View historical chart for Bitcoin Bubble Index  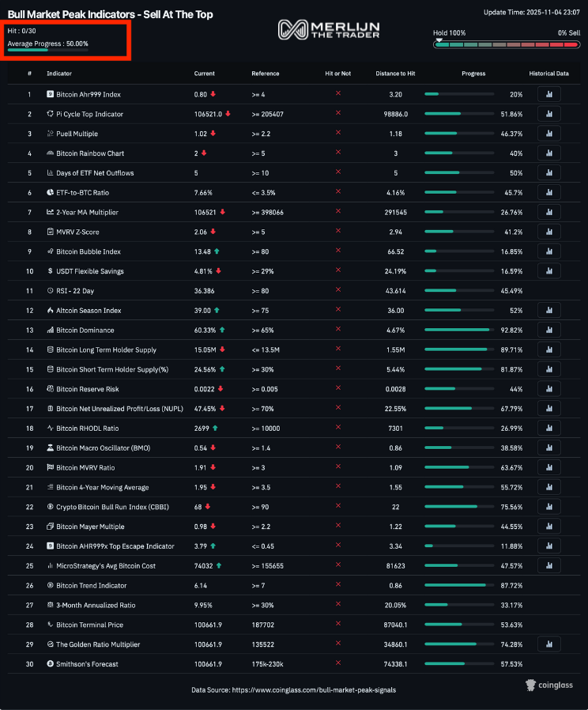[548, 251]
